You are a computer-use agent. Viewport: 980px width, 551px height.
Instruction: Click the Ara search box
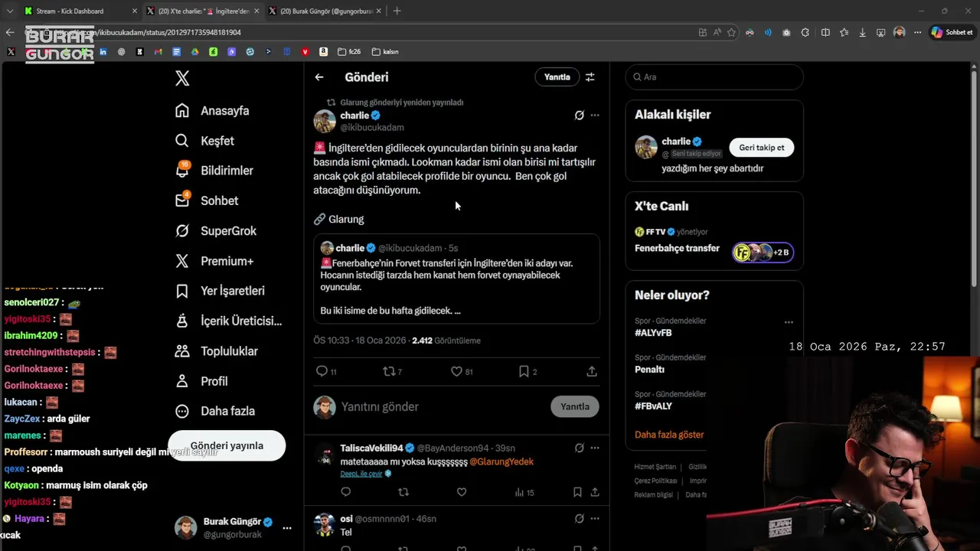coord(714,77)
